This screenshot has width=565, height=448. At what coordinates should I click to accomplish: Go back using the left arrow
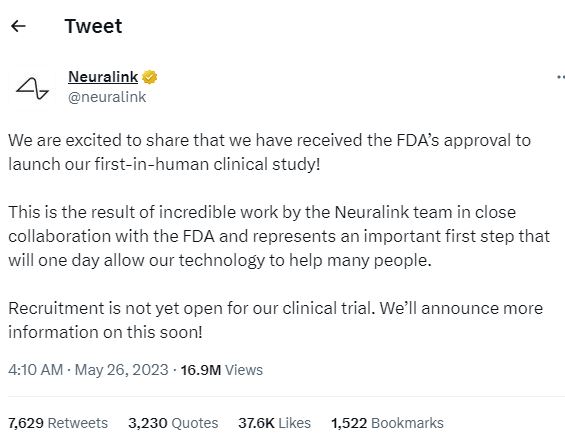(18, 26)
